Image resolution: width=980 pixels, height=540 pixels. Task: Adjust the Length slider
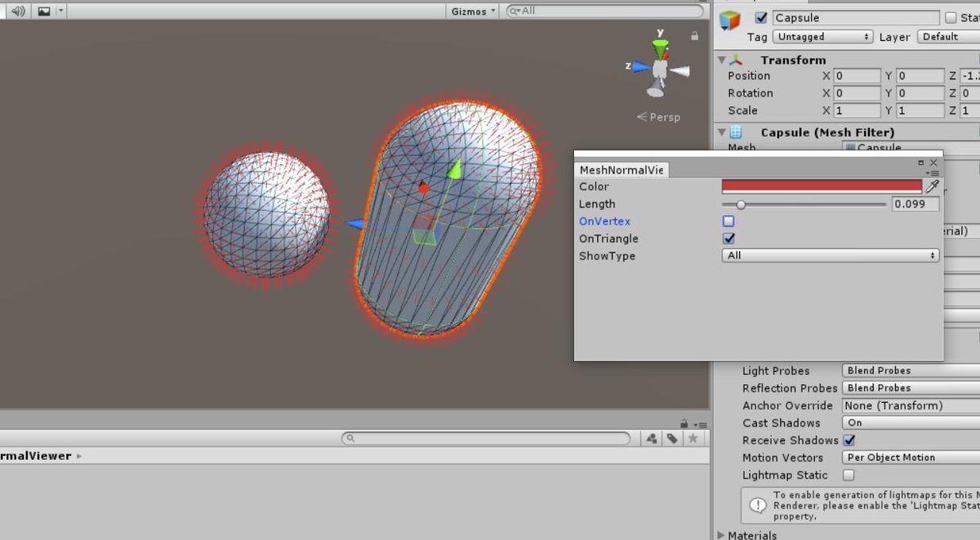(804, 204)
